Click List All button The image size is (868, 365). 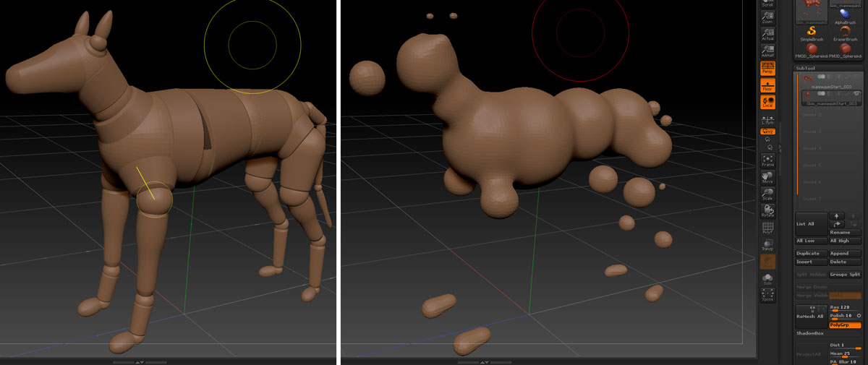tap(812, 223)
